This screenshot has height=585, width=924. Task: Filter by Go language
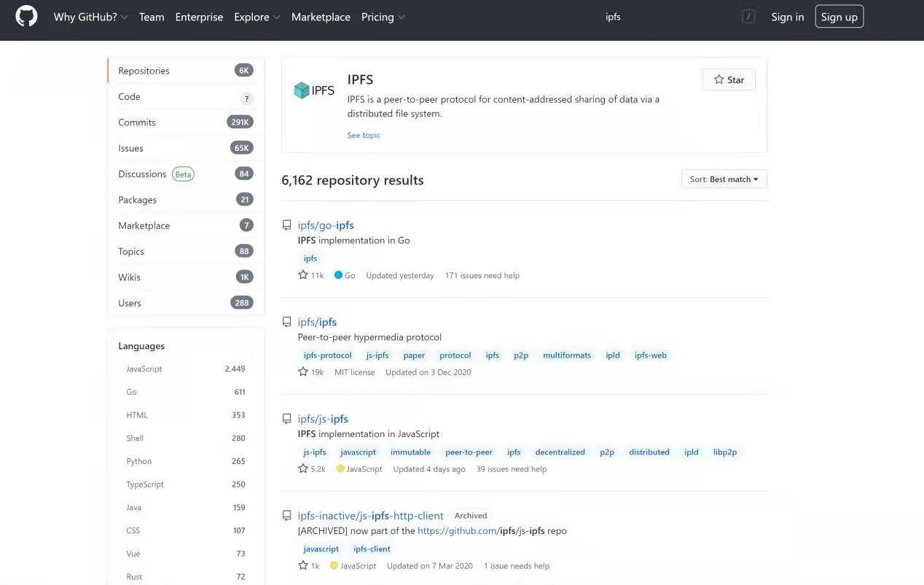(186, 392)
